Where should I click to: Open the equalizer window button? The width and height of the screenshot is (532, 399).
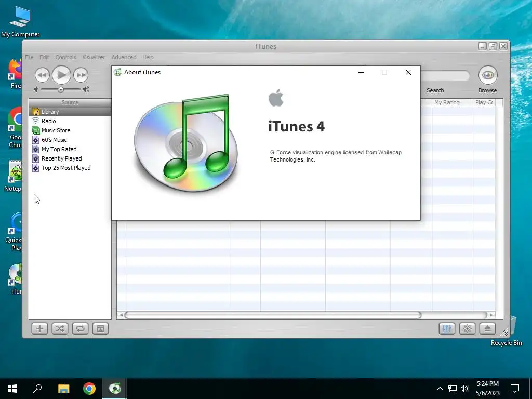(x=447, y=328)
